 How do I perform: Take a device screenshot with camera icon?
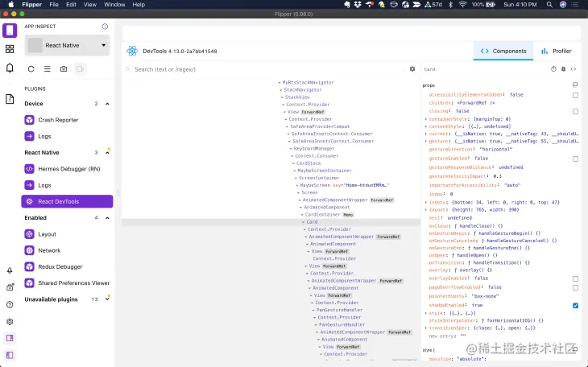64,69
